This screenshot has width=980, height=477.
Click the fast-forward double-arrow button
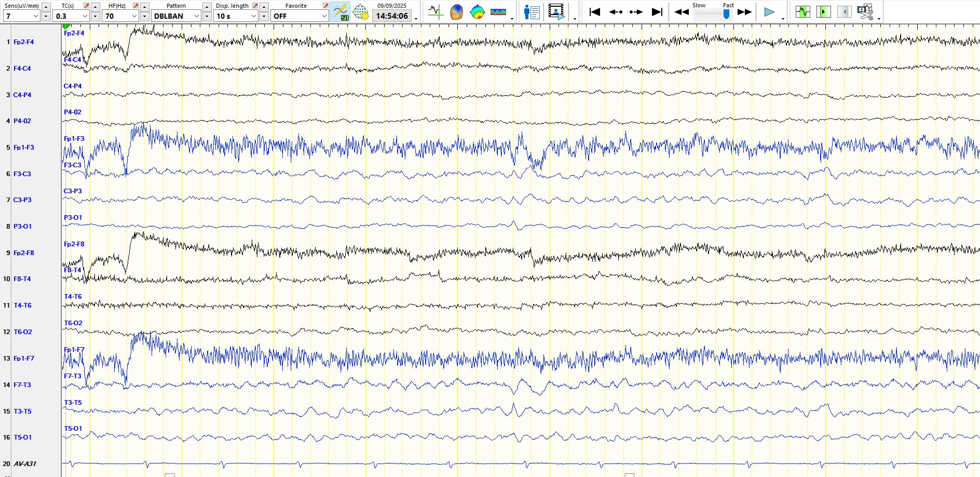745,12
